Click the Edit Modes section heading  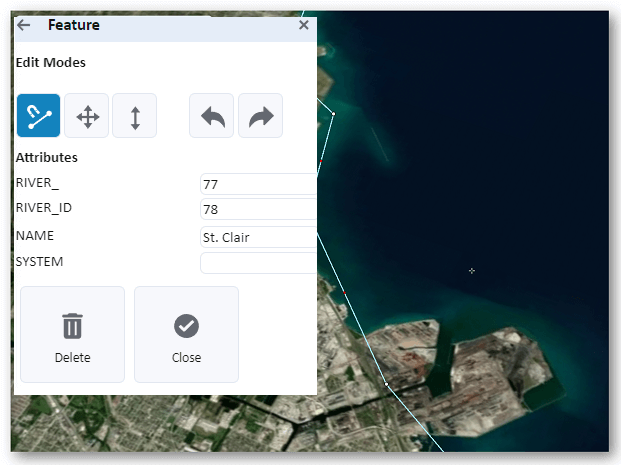click(x=51, y=63)
